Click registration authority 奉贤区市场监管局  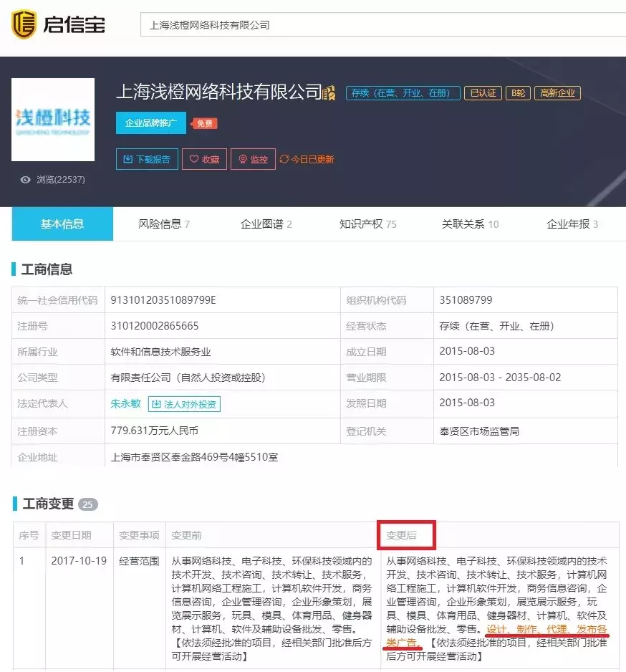[479, 431]
